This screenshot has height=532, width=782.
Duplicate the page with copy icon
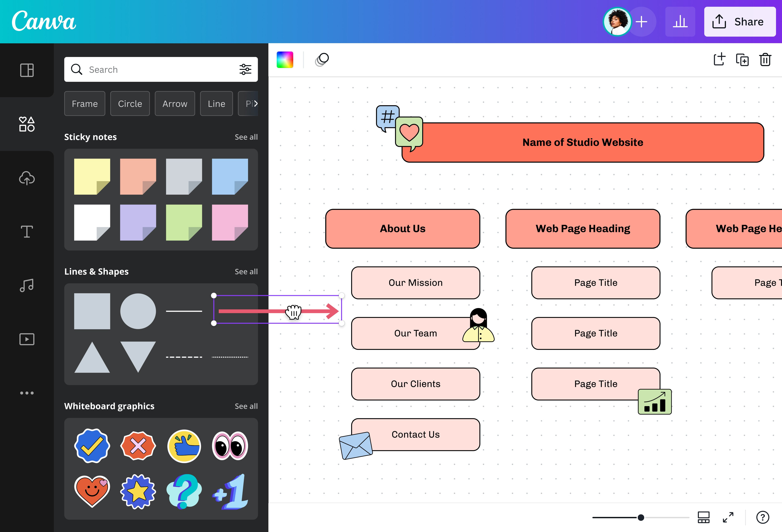point(742,60)
